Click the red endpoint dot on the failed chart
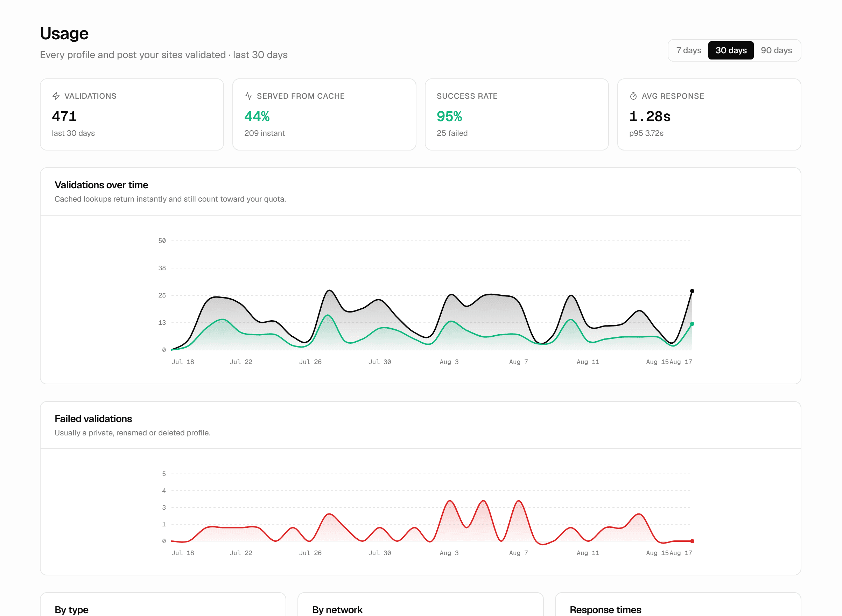Image resolution: width=842 pixels, height=616 pixels. click(692, 541)
